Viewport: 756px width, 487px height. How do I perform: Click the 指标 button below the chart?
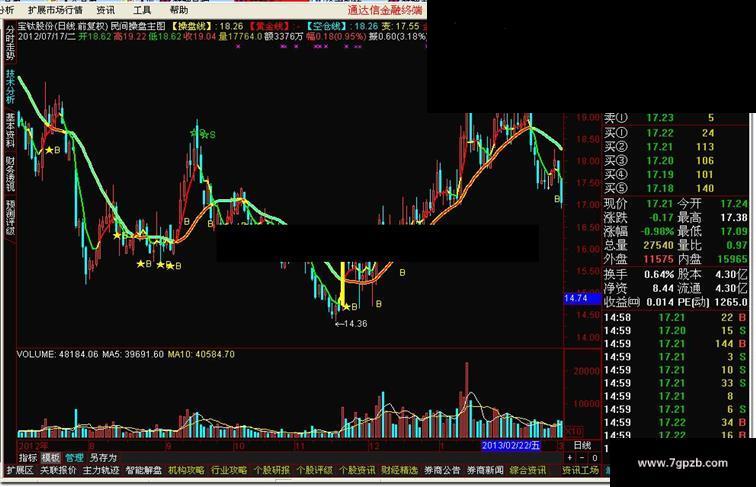tap(27, 458)
